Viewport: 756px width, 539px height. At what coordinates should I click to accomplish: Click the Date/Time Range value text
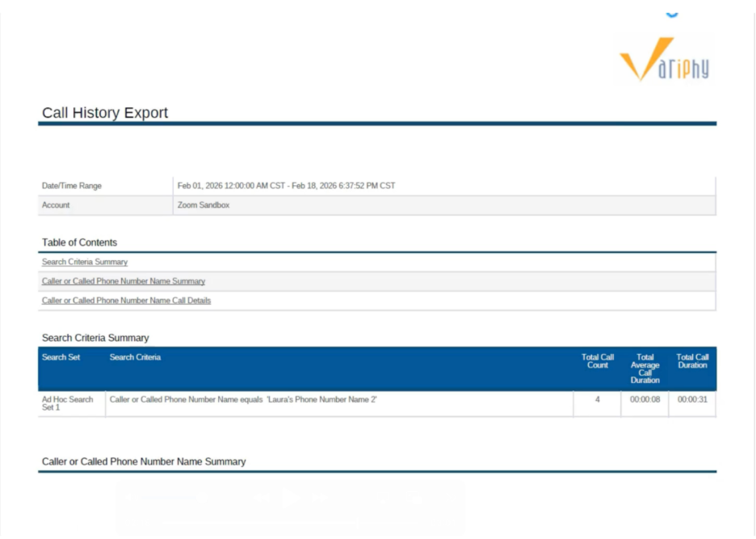(x=286, y=186)
